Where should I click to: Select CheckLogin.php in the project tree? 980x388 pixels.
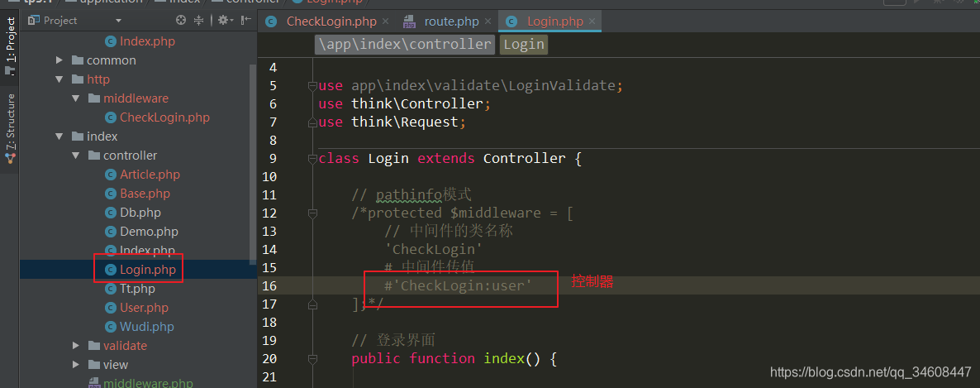[x=164, y=117]
